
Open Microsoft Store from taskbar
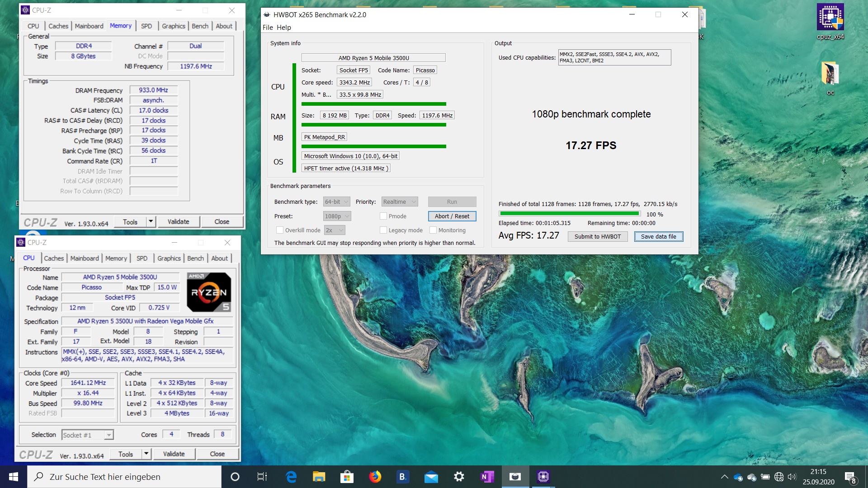347,477
